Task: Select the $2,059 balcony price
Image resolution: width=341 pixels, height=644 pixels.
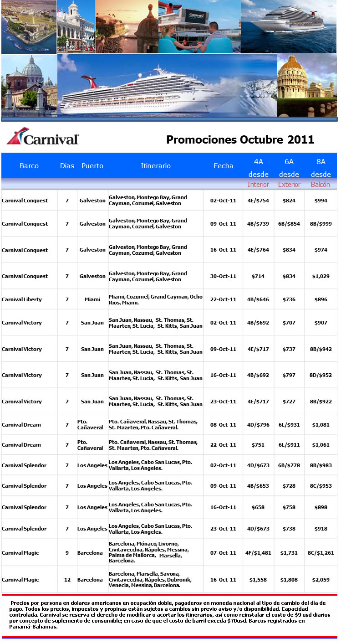Action: click(321, 580)
